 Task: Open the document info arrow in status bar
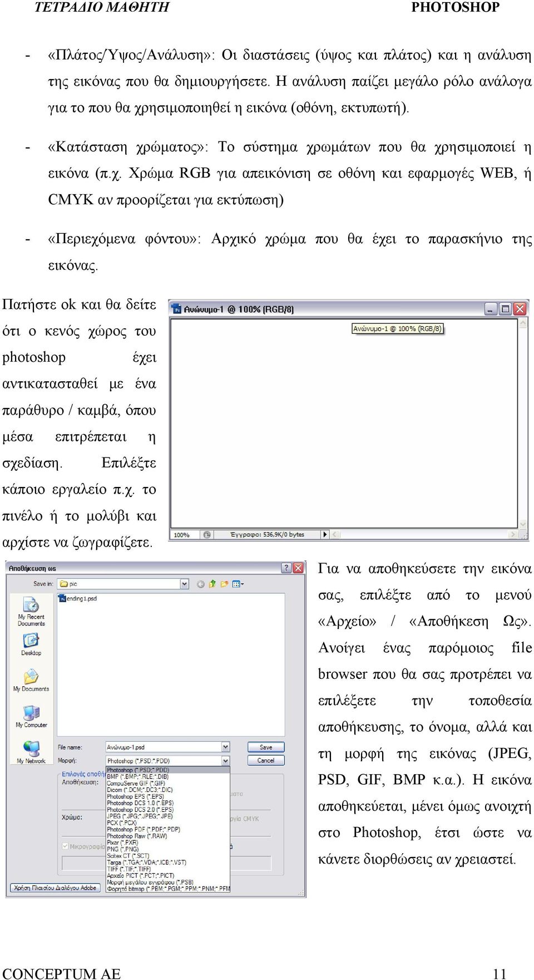coord(325,535)
